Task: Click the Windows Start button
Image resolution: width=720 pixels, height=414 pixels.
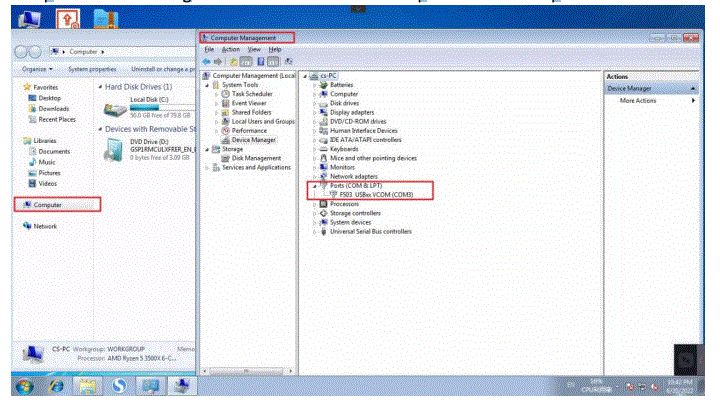Action: point(24,386)
